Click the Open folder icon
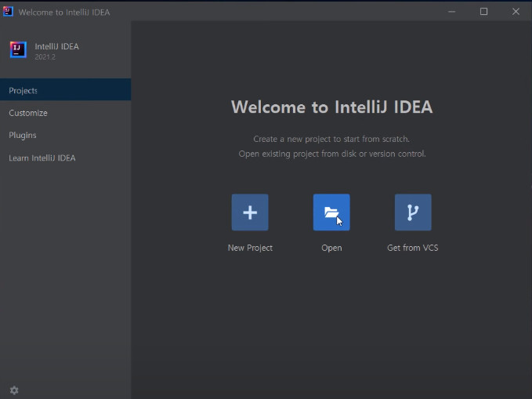This screenshot has height=399, width=532. click(x=331, y=212)
